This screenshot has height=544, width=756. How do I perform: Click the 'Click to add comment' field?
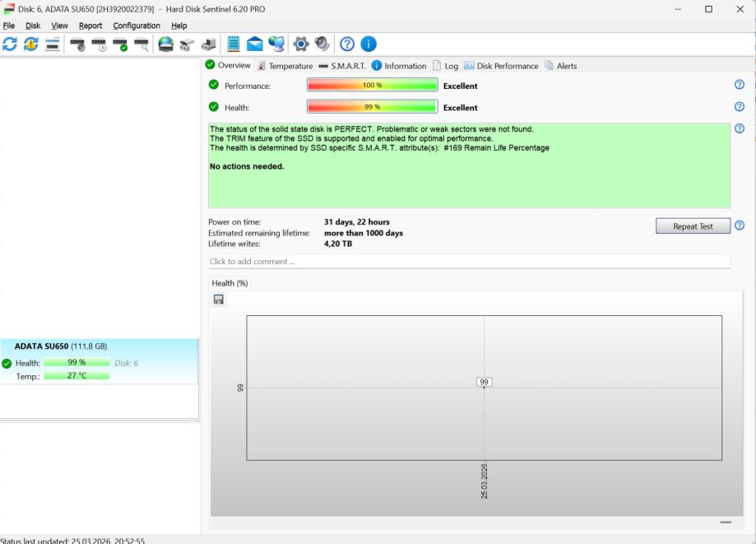pos(469,262)
